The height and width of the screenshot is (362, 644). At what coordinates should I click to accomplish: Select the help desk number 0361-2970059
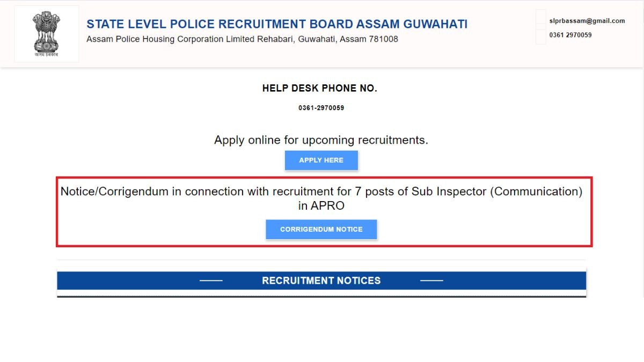321,108
